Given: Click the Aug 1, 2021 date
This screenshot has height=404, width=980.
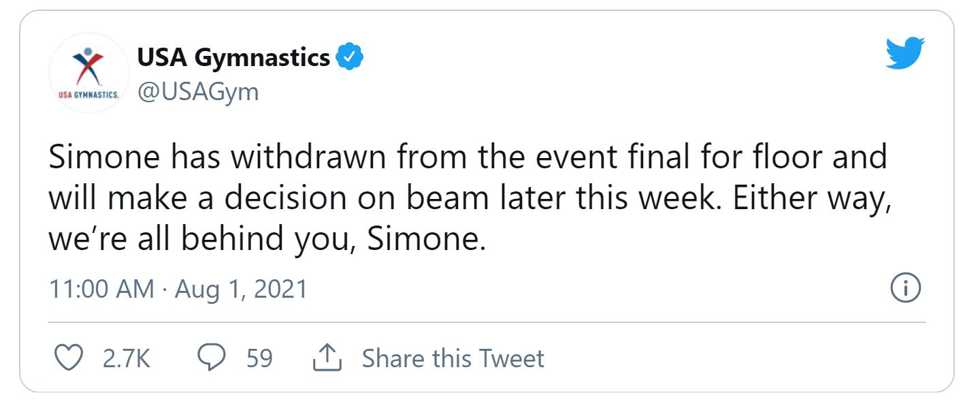Looking at the screenshot, I should 242,290.
